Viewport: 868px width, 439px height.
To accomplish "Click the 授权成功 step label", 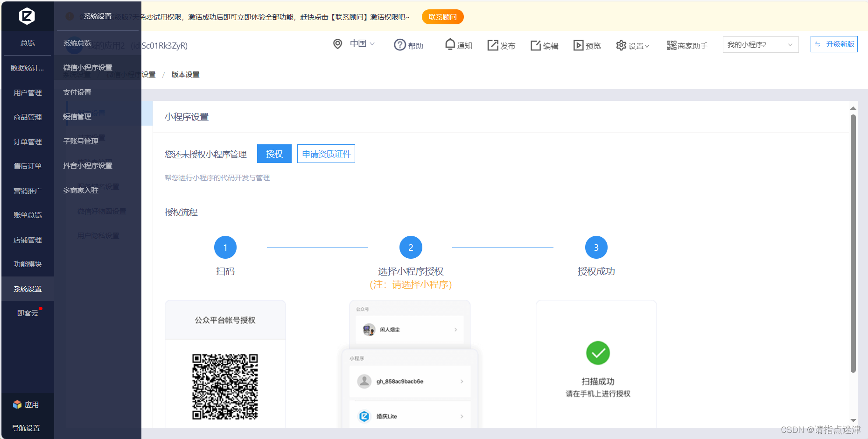I will [596, 271].
